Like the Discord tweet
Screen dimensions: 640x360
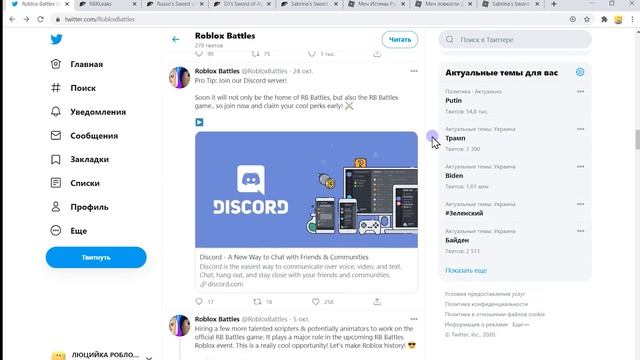click(x=316, y=302)
